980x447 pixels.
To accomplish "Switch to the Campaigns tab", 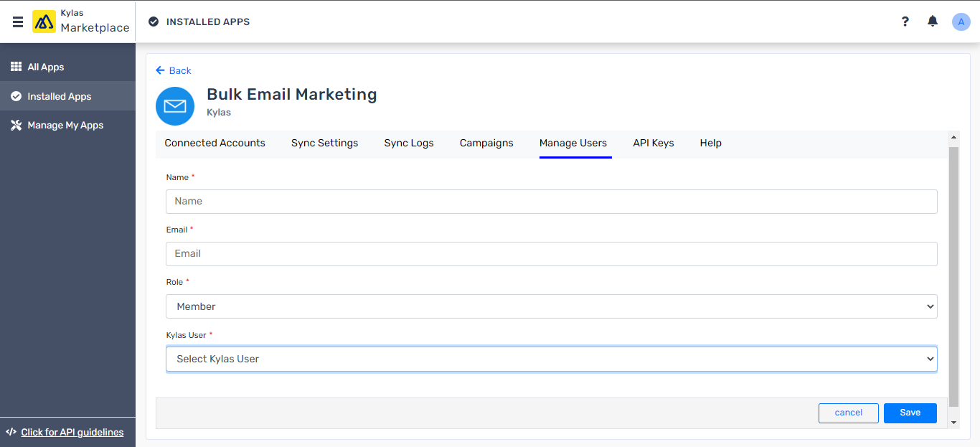I will pos(486,143).
